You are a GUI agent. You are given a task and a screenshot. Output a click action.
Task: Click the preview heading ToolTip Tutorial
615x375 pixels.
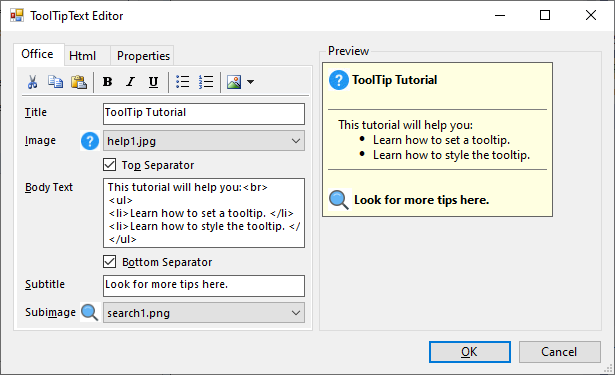[395, 80]
